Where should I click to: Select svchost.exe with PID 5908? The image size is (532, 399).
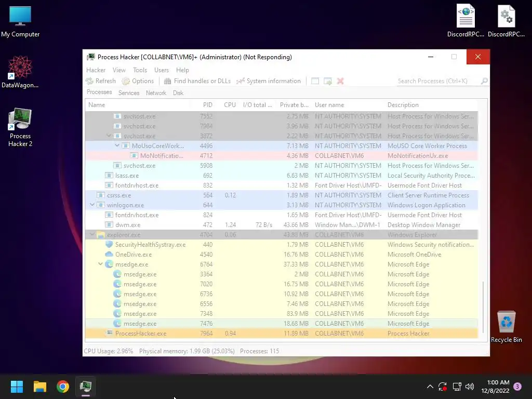[x=282, y=166]
